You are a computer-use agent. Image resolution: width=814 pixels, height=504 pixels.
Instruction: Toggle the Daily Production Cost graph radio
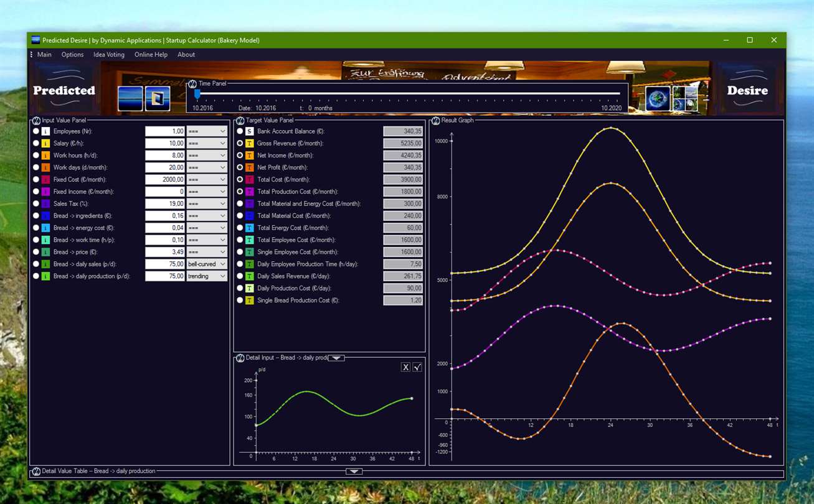coord(240,288)
